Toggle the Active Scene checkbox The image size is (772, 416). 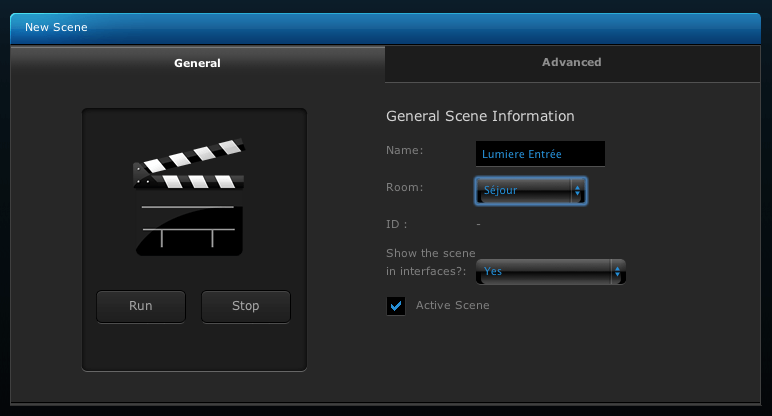click(395, 306)
